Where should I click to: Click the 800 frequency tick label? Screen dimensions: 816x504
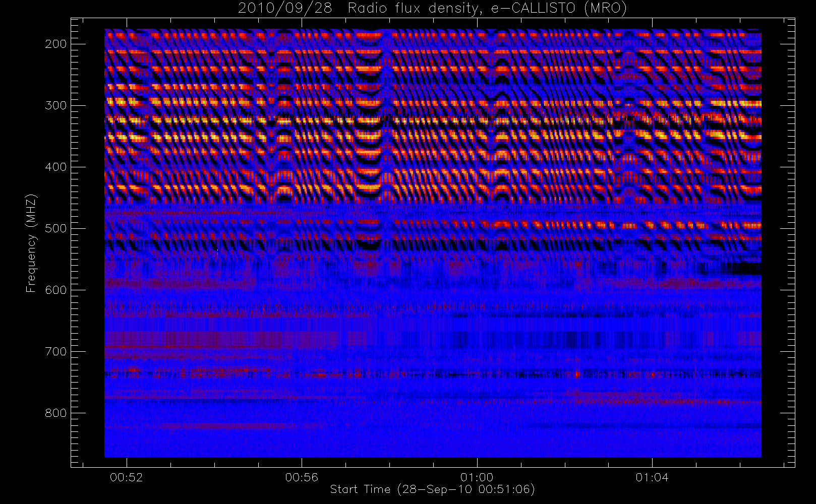(x=56, y=413)
